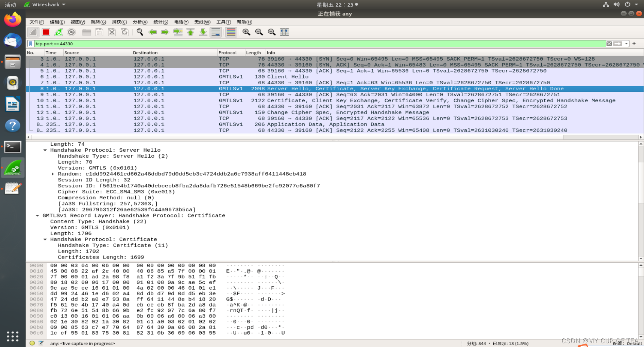Open the 帮助(H) menu

coord(244,22)
